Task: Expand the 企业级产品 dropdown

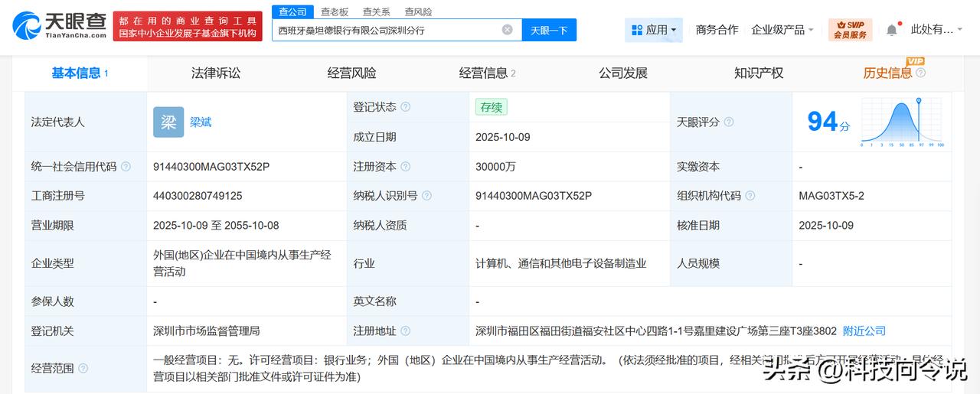Action: tap(782, 30)
